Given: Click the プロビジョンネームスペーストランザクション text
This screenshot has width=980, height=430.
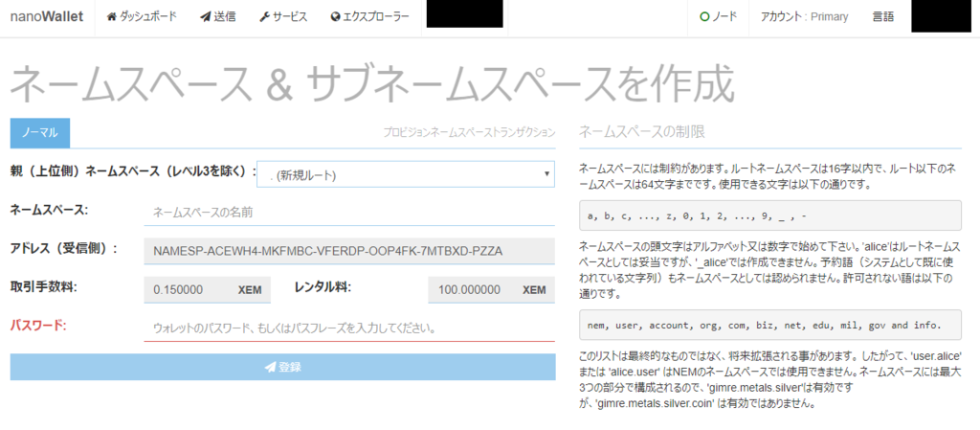Looking at the screenshot, I should point(469,132).
